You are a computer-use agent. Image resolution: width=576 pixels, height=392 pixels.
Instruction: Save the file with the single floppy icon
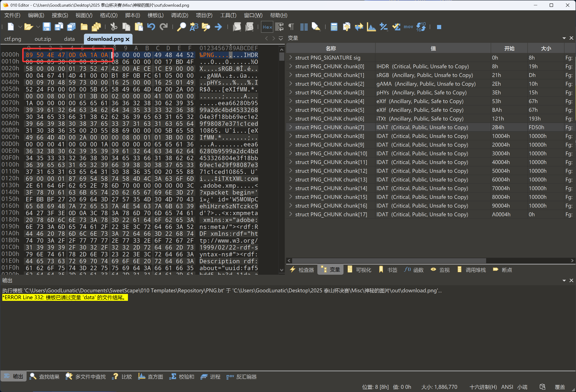tap(47, 27)
